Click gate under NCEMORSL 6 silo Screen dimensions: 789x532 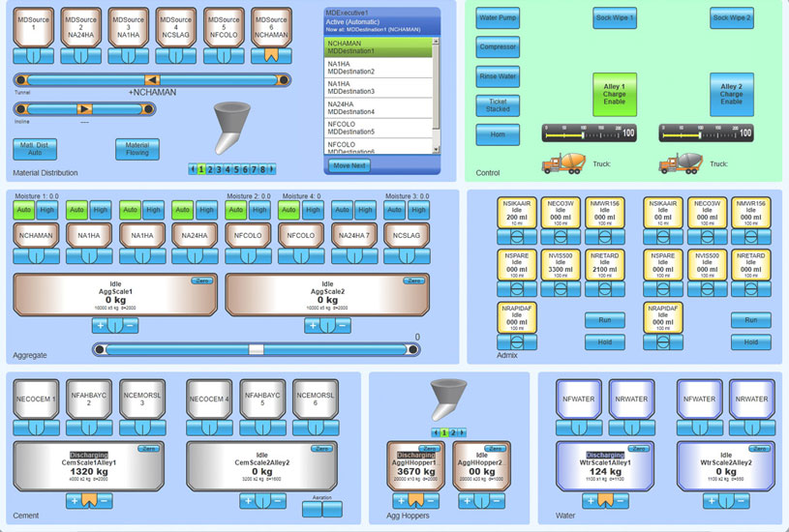click(x=316, y=428)
